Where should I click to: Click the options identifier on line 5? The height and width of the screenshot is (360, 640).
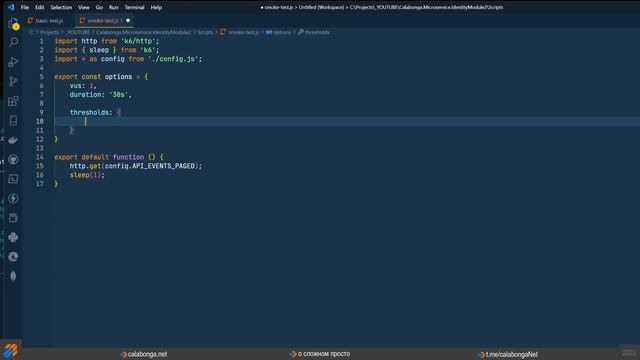[118, 77]
